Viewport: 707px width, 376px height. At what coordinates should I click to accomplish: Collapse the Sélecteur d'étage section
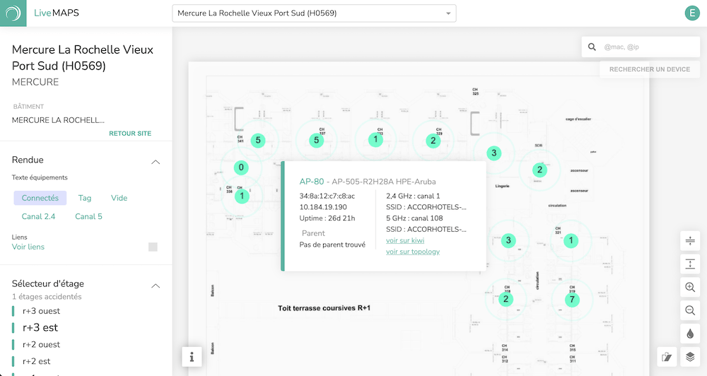[156, 286]
